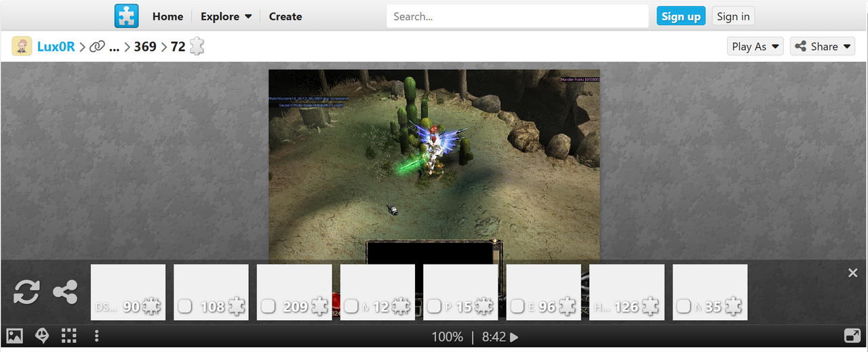Toggle the checkbox on the 108-piece puzzle
This screenshot has height=352, width=868.
pos(184,307)
